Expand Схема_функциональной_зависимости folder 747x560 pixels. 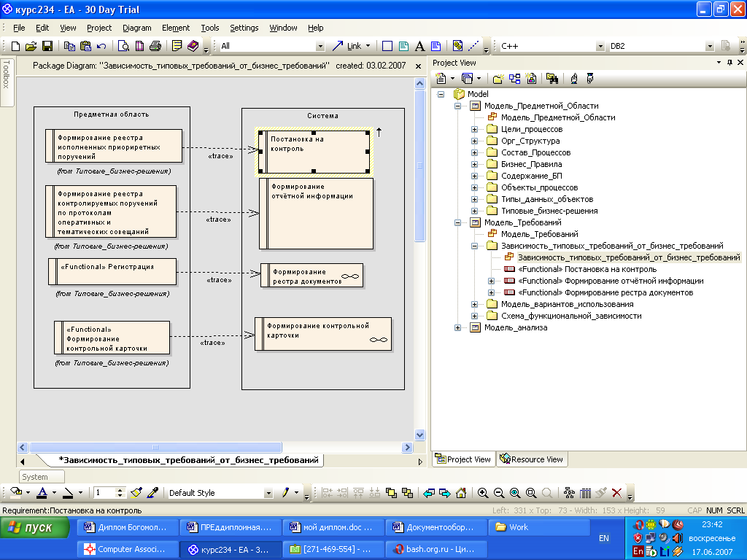click(x=474, y=316)
